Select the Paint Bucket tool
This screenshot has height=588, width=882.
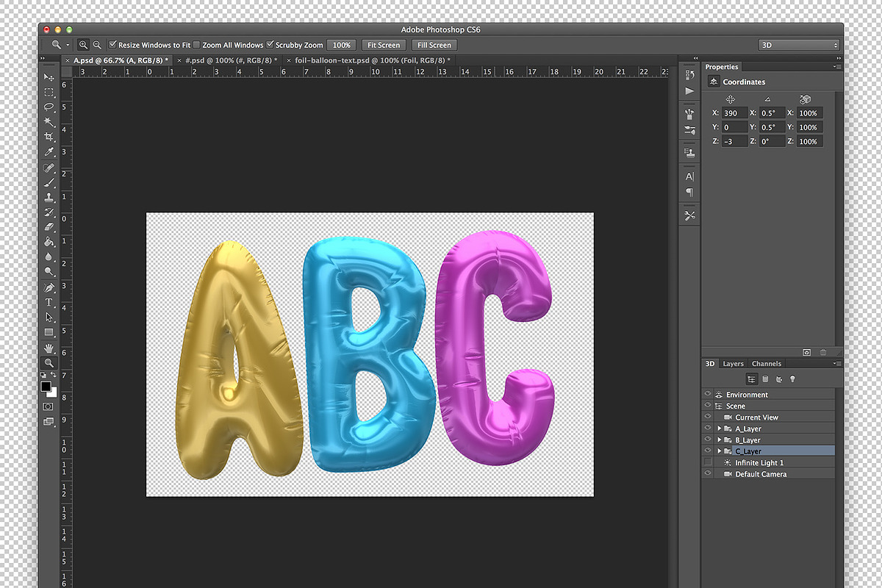[49, 242]
